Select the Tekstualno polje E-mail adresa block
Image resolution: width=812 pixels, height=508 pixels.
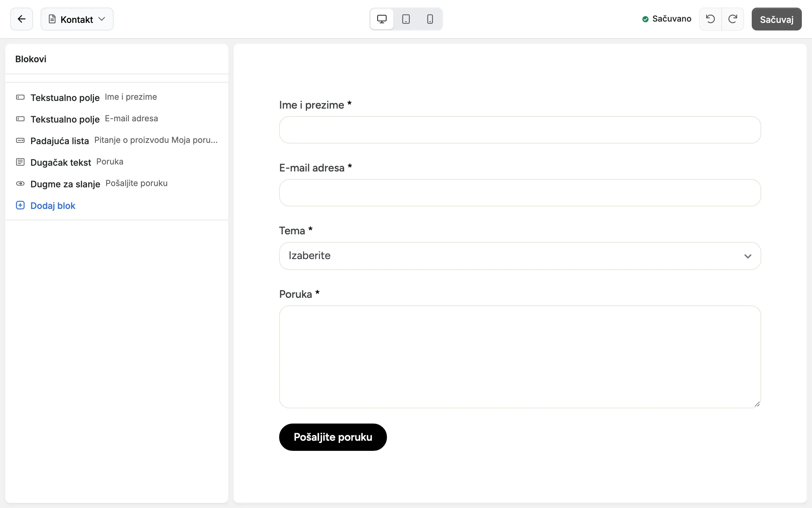117,119
